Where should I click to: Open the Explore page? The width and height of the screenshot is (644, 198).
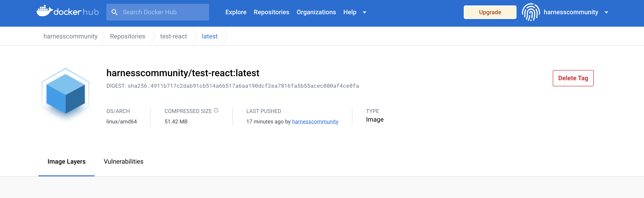(x=236, y=12)
